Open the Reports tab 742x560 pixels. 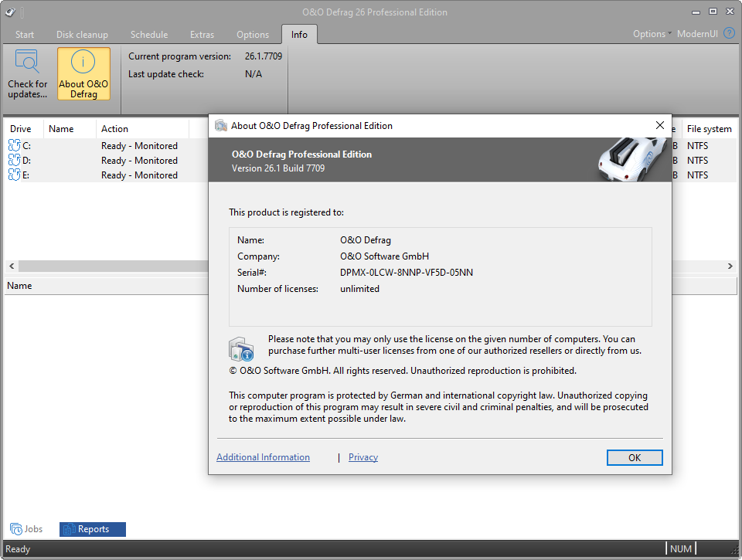[x=93, y=529]
